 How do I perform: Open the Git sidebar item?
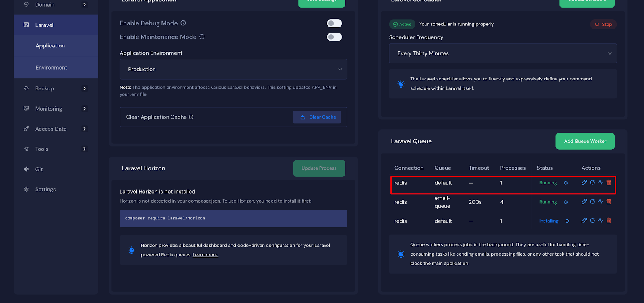39,169
